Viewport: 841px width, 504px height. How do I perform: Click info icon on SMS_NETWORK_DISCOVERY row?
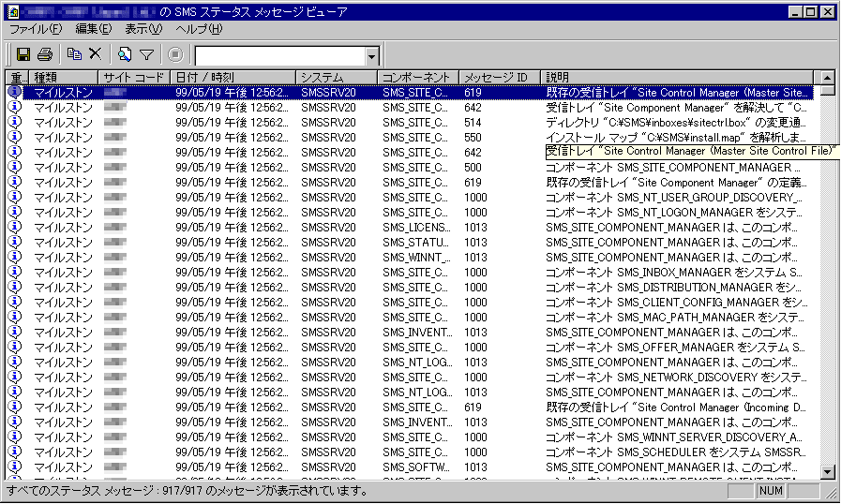tap(15, 377)
